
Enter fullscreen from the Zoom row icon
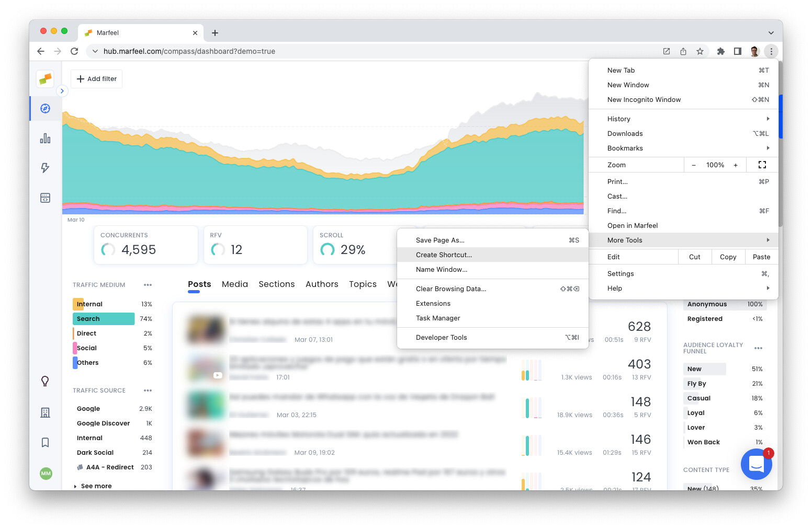coord(762,164)
